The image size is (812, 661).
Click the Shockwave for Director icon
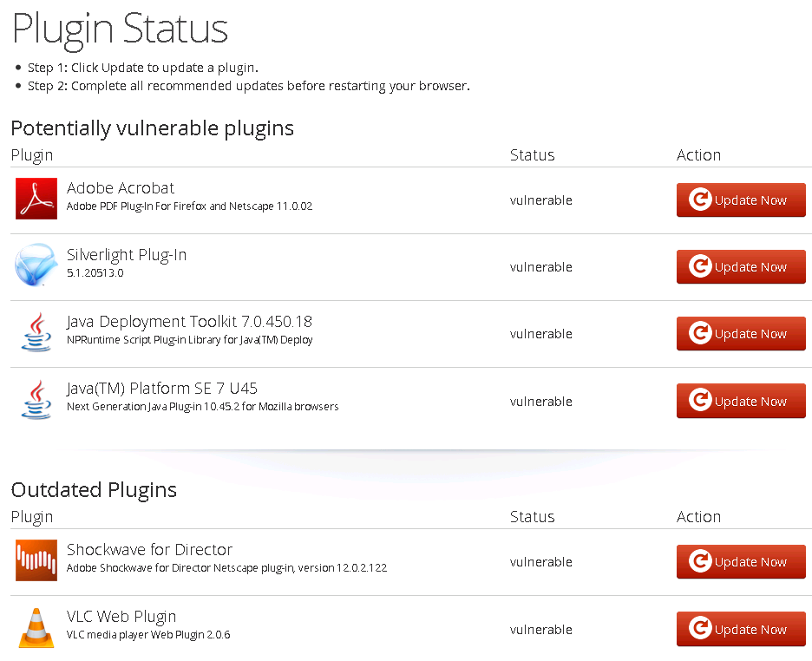coord(36,560)
